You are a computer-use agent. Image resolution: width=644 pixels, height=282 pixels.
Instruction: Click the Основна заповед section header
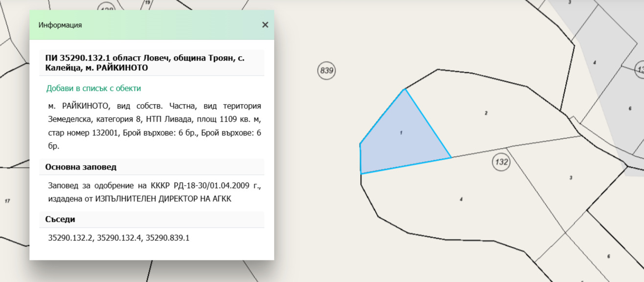(x=81, y=167)
